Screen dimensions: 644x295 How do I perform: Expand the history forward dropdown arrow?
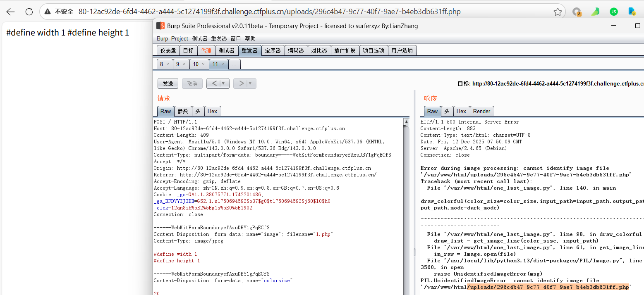pyautogui.click(x=251, y=83)
